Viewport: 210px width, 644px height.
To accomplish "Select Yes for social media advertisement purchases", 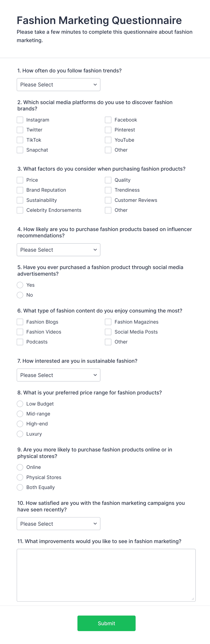I will click(20, 285).
